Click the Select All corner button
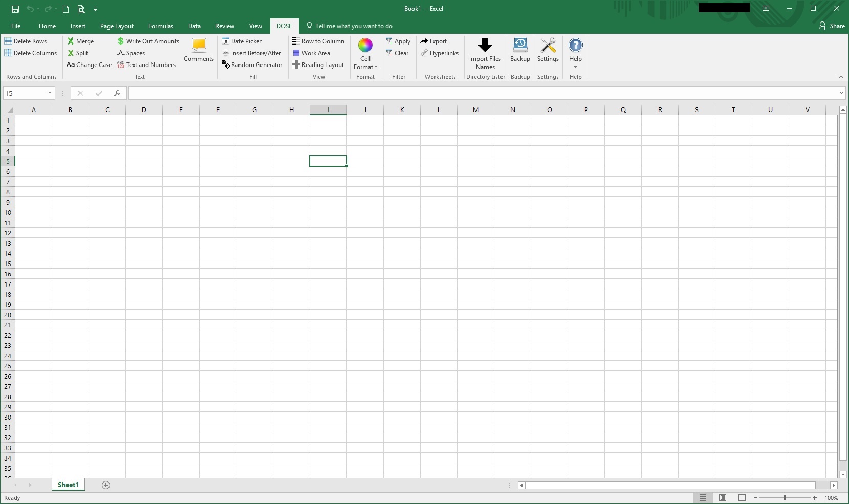This screenshot has width=849, height=504. pyautogui.click(x=8, y=109)
